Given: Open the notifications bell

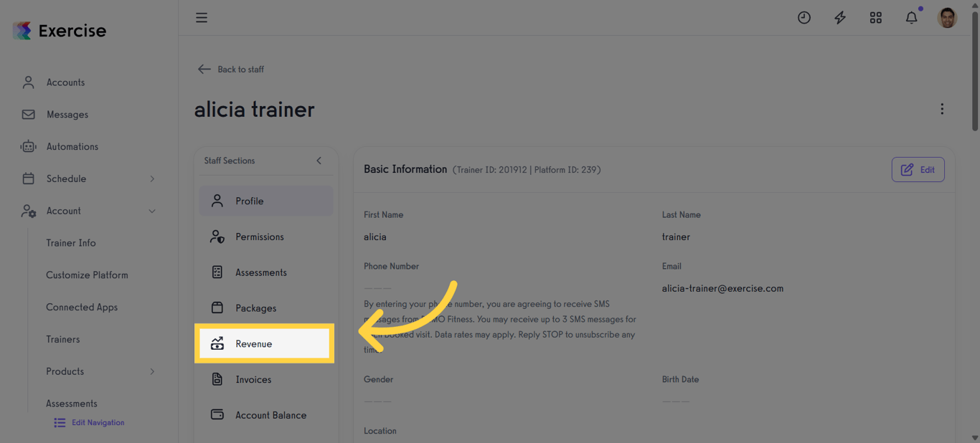Looking at the screenshot, I should point(912,18).
